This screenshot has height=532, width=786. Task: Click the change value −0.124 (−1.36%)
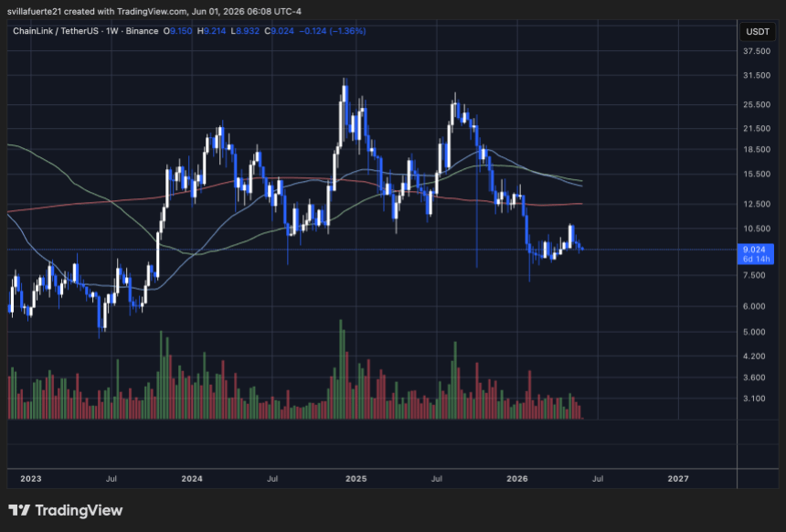point(333,31)
